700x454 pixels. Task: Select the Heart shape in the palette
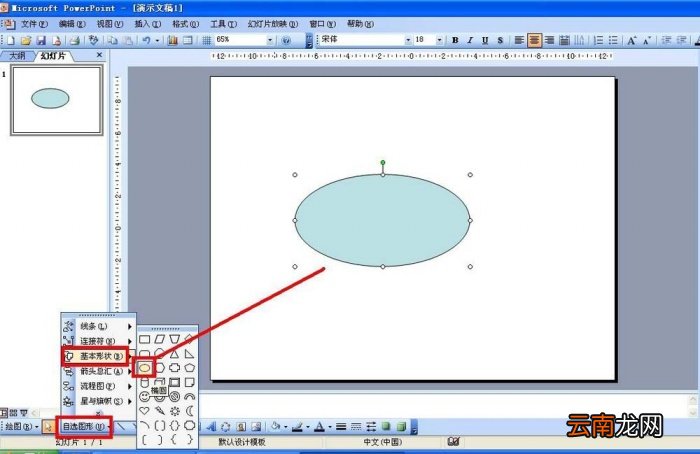coord(144,411)
